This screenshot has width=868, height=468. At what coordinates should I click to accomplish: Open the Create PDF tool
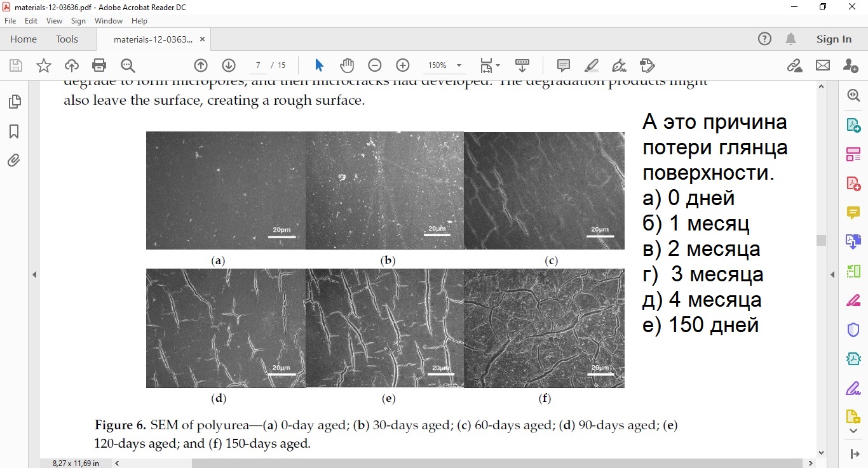coord(853,184)
